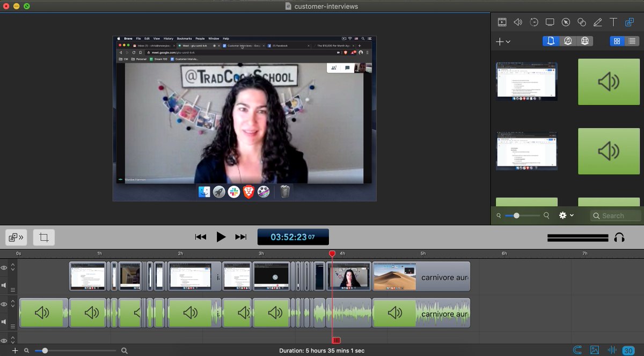Show document media in the library
The height and width of the screenshot is (356, 644).
point(551,41)
